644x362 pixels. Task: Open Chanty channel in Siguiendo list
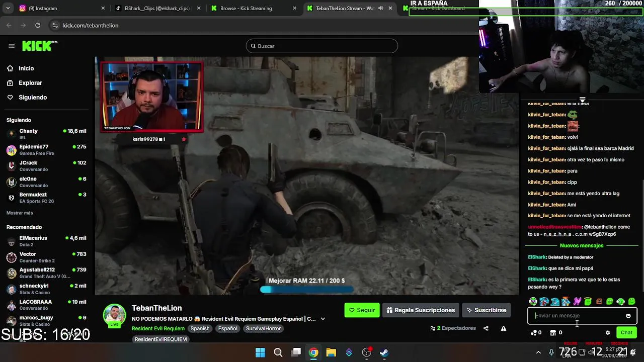click(46, 134)
